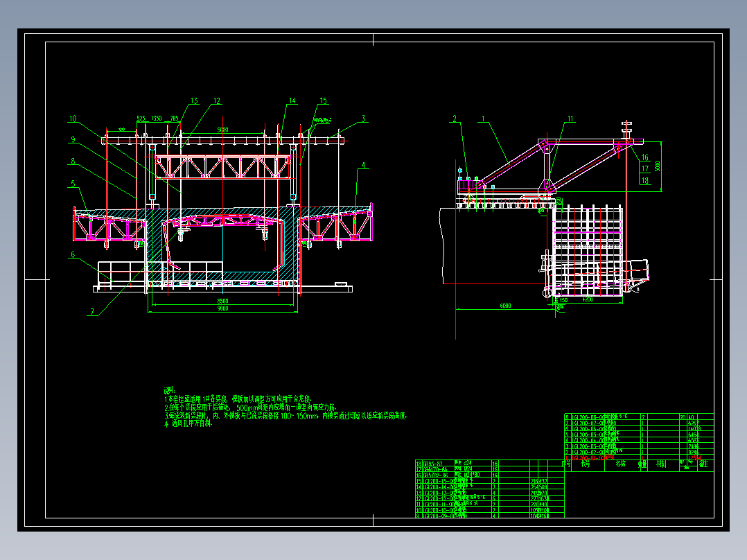
Task: Click the fourth green note line starting with 4
Action: point(188,423)
